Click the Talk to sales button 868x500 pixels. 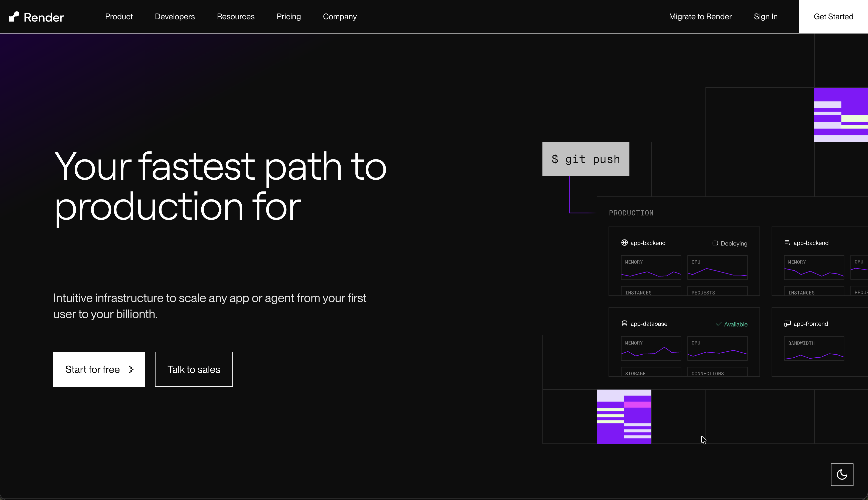[x=194, y=370]
